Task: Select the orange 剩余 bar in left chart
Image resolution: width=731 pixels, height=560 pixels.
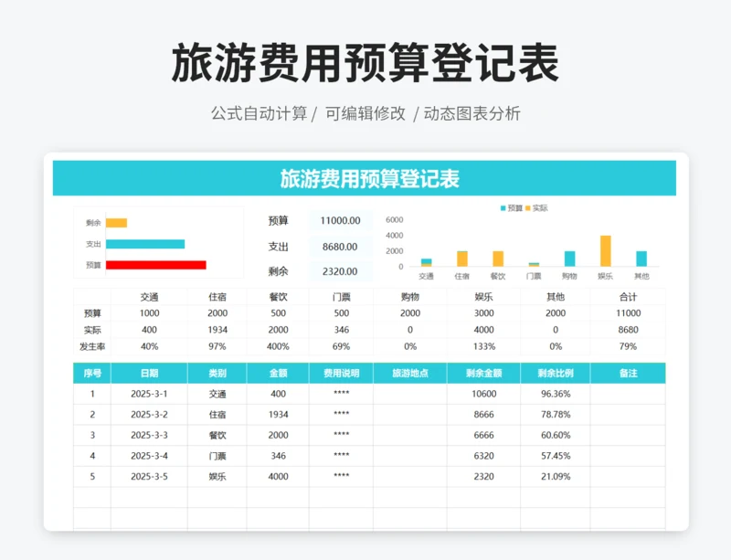Action: tap(116, 223)
